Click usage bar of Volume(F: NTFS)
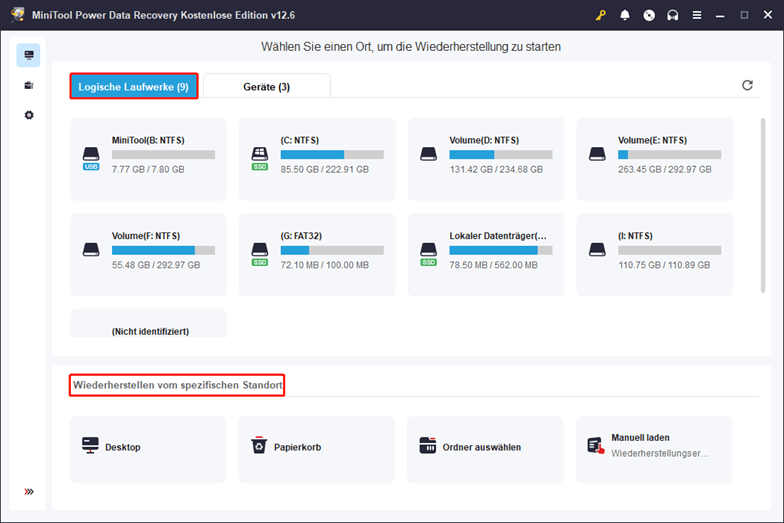This screenshot has width=784, height=523. click(x=163, y=250)
